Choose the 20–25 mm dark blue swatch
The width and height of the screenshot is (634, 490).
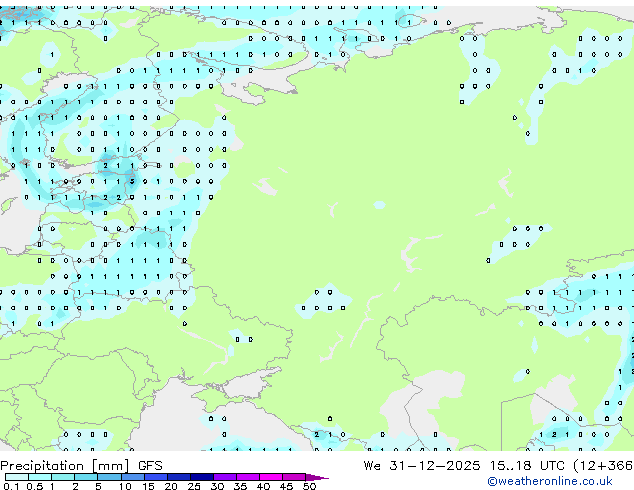[x=179, y=477]
